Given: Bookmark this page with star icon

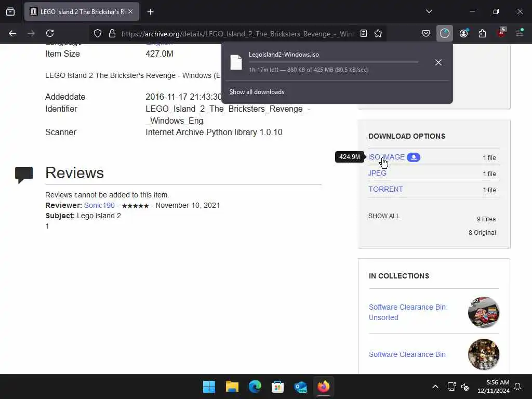Looking at the screenshot, I should coord(378,33).
